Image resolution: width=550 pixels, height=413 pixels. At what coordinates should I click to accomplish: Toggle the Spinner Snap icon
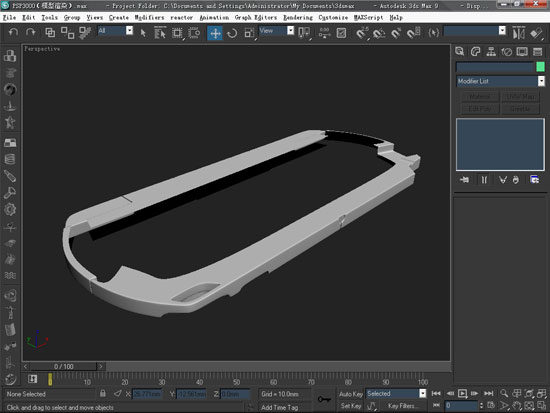413,33
